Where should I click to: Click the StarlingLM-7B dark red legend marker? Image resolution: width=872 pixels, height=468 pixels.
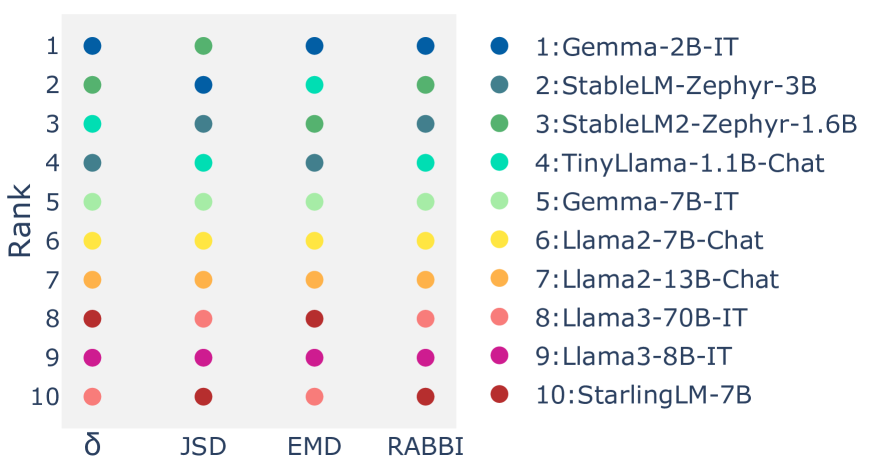[499, 394]
